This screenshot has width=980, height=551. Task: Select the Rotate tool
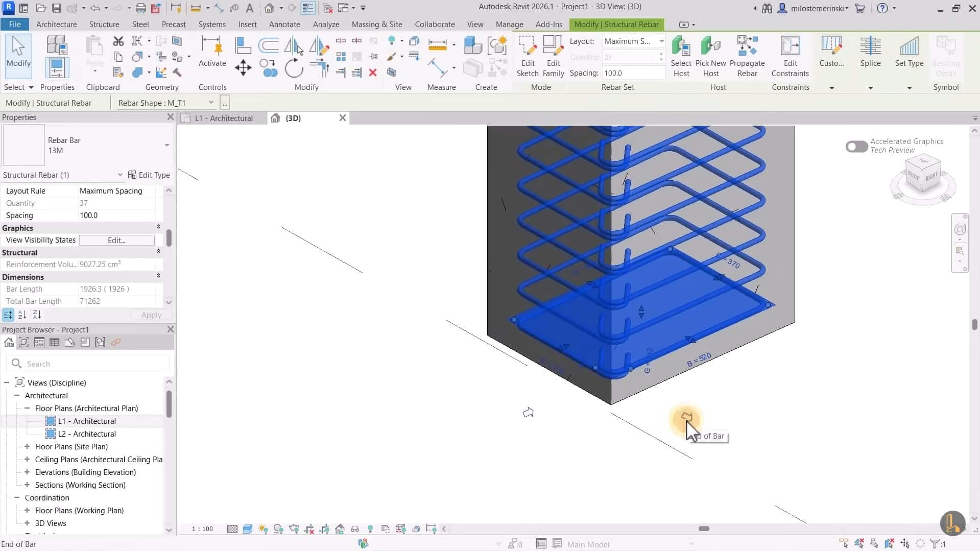pos(294,68)
